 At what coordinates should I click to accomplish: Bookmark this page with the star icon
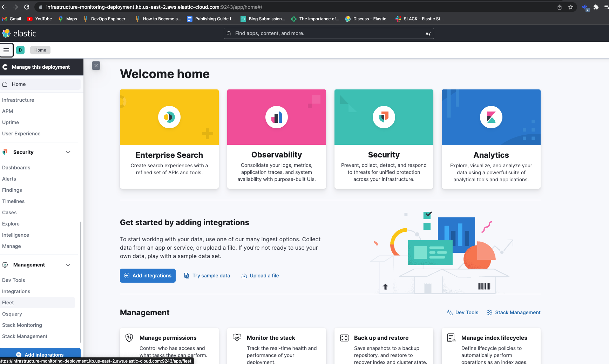tap(571, 7)
